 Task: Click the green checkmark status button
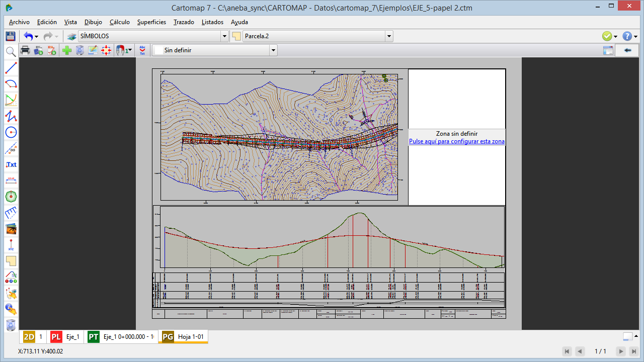(607, 36)
